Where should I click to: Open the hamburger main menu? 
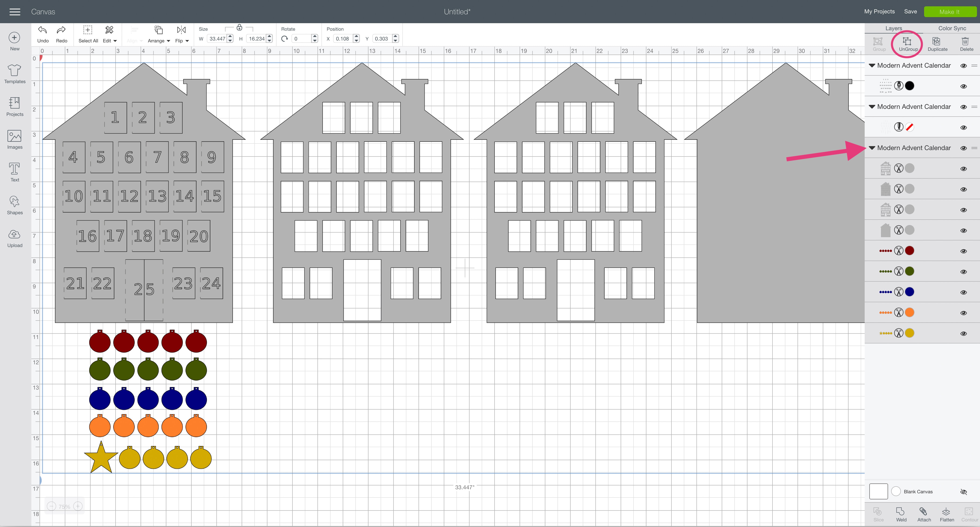15,12
